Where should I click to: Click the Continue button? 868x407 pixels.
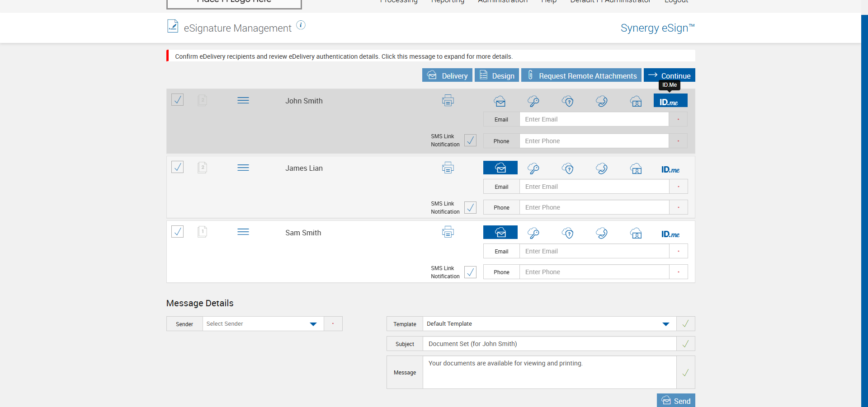tap(669, 75)
